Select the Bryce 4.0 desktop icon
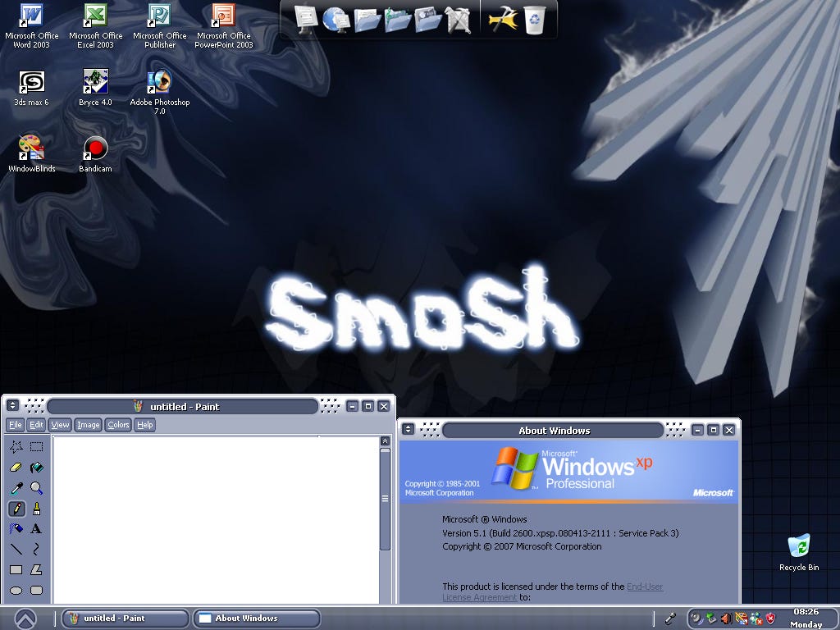The height and width of the screenshot is (630, 840). coord(95,89)
